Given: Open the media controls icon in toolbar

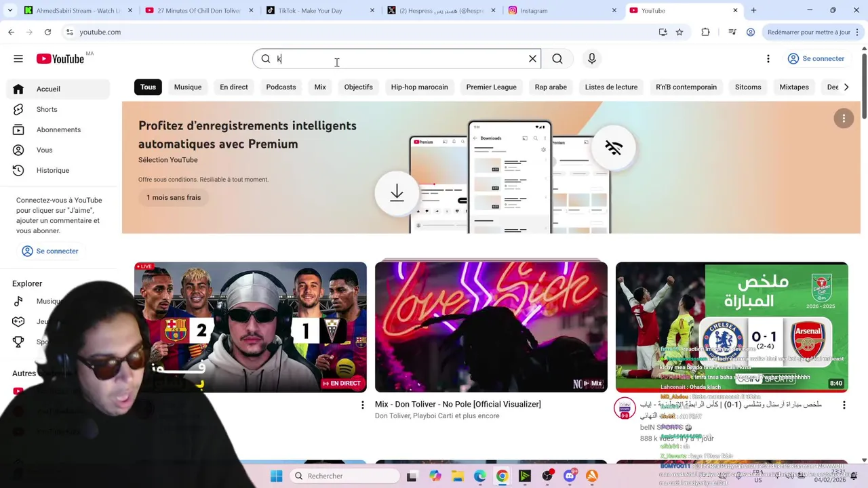Looking at the screenshot, I should 732,32.
